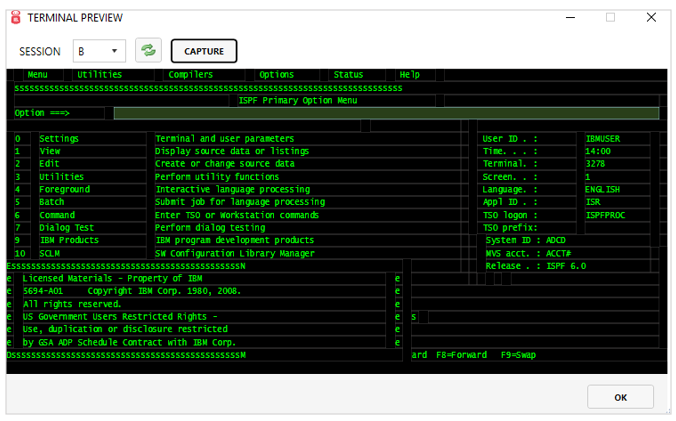Open the SESSION dropdown

click(99, 51)
